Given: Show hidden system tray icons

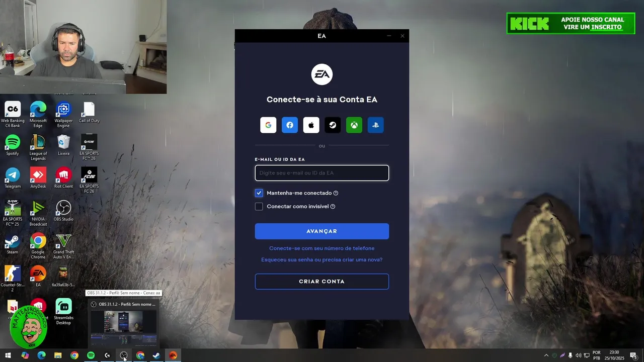Looking at the screenshot, I should [x=546, y=355].
